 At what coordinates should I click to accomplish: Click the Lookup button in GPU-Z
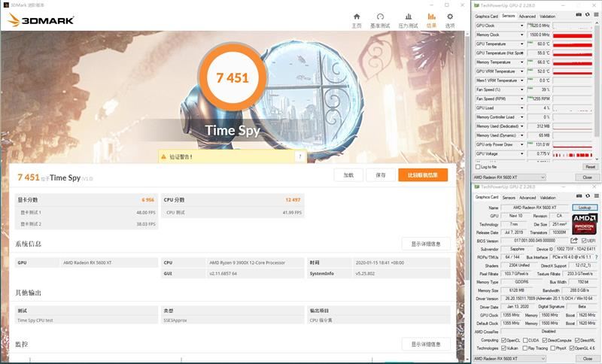point(585,207)
